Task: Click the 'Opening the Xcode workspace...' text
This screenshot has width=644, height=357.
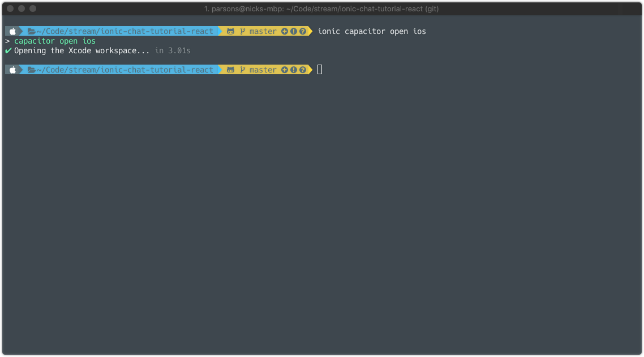Action: click(x=81, y=50)
